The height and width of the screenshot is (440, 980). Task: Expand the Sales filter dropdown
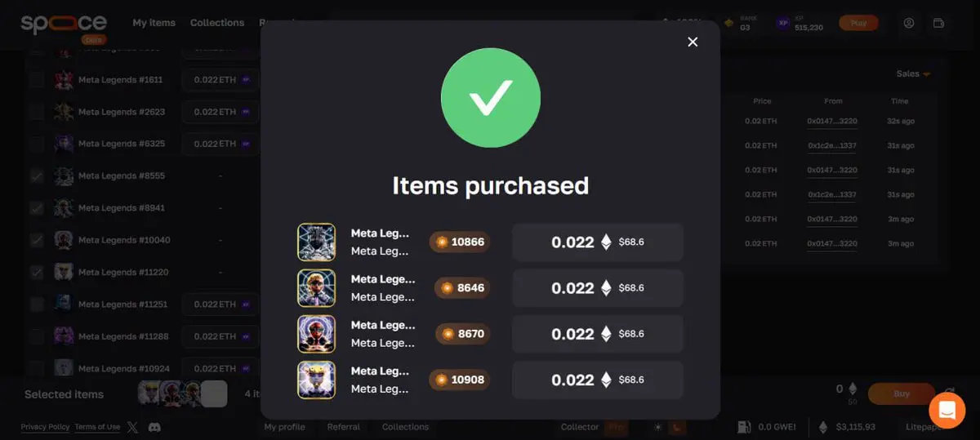tap(913, 74)
